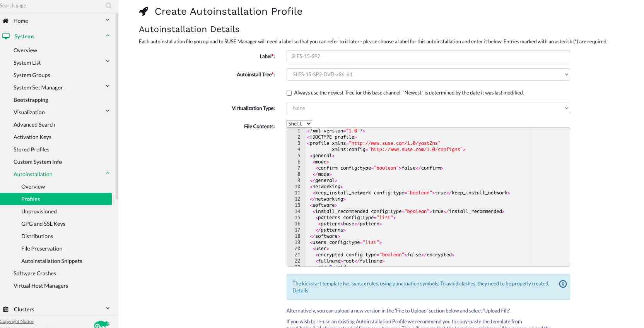
Task: Go to Bootstrapping page
Action: (x=31, y=100)
